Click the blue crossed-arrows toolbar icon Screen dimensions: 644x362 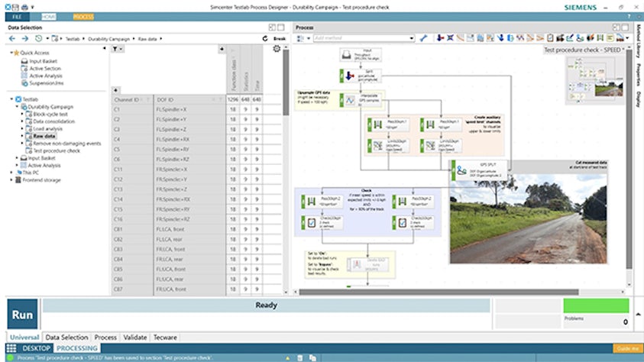click(451, 38)
